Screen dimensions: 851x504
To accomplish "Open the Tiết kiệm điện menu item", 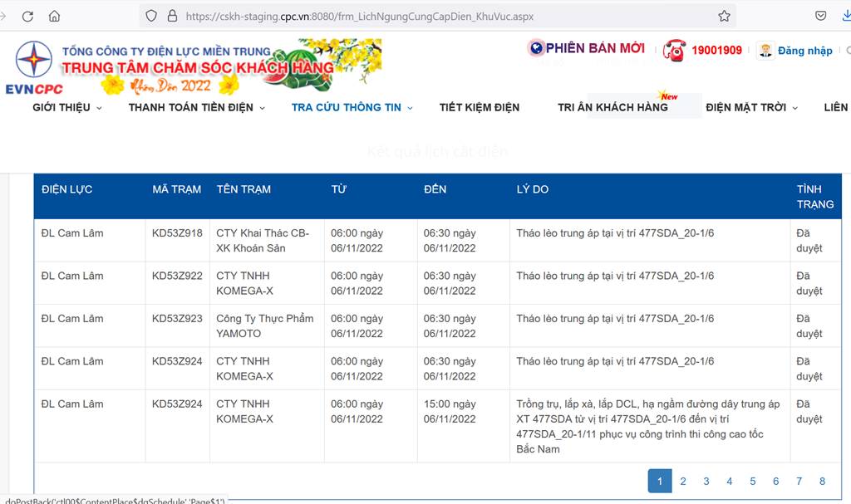I will (479, 107).
